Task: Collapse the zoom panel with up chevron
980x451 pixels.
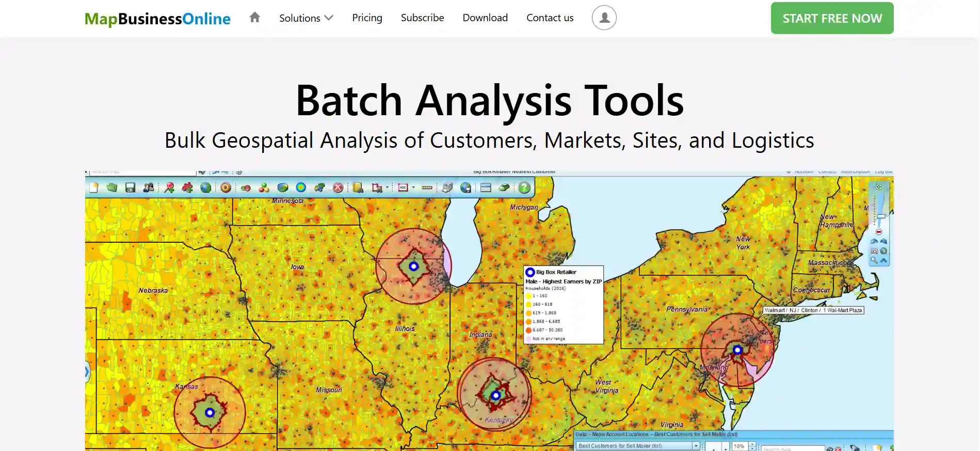Action: (x=883, y=260)
